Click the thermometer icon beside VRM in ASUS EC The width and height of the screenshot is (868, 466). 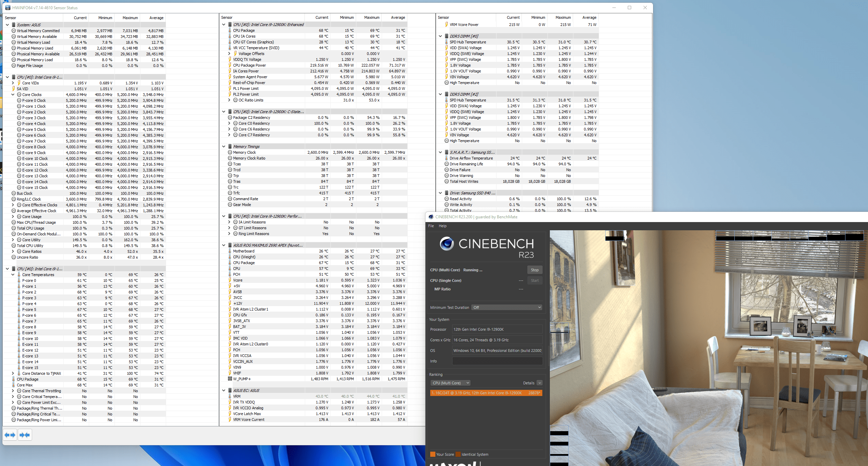230,396
